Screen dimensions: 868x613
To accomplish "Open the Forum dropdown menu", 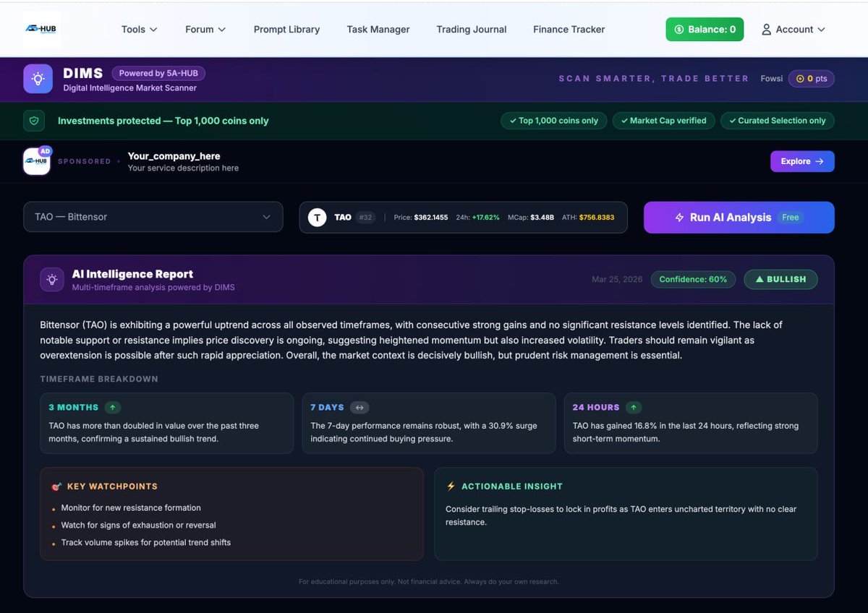I will [x=205, y=30].
